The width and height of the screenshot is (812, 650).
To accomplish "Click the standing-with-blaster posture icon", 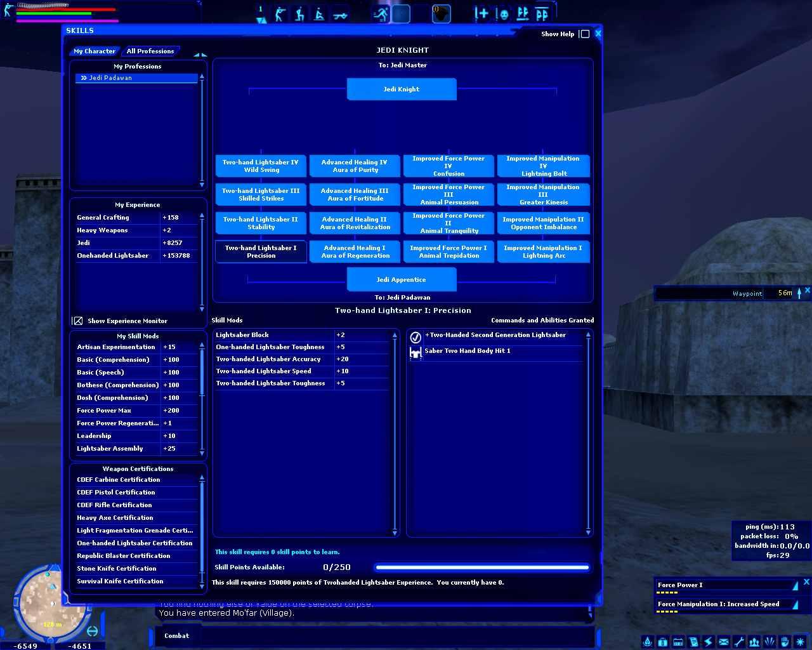I will (280, 14).
